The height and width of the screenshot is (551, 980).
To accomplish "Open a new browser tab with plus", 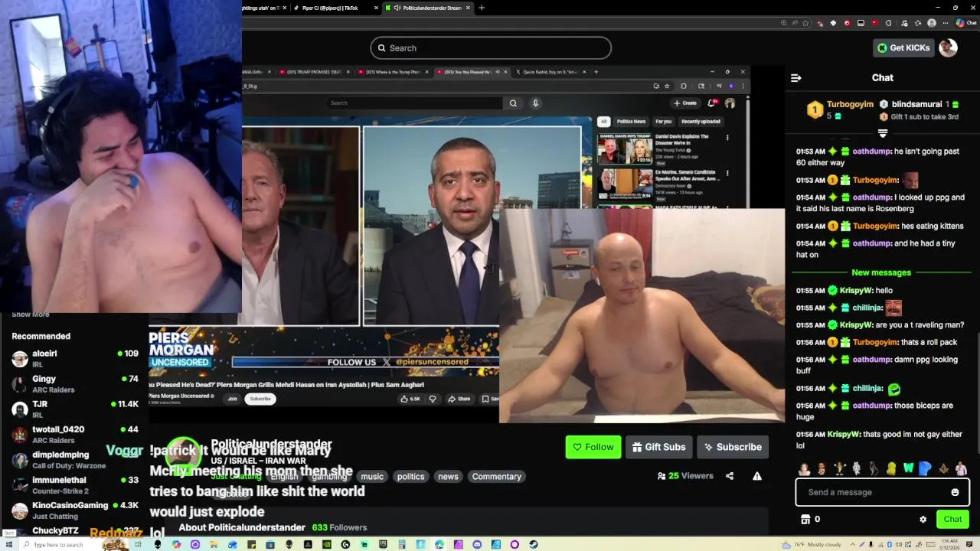I will pos(481,8).
